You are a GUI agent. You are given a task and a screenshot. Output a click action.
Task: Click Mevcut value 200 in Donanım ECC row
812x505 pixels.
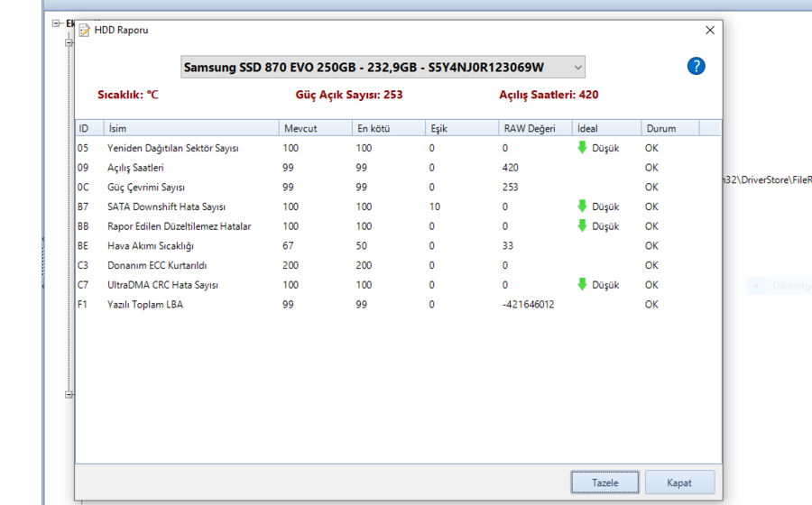[x=291, y=265]
